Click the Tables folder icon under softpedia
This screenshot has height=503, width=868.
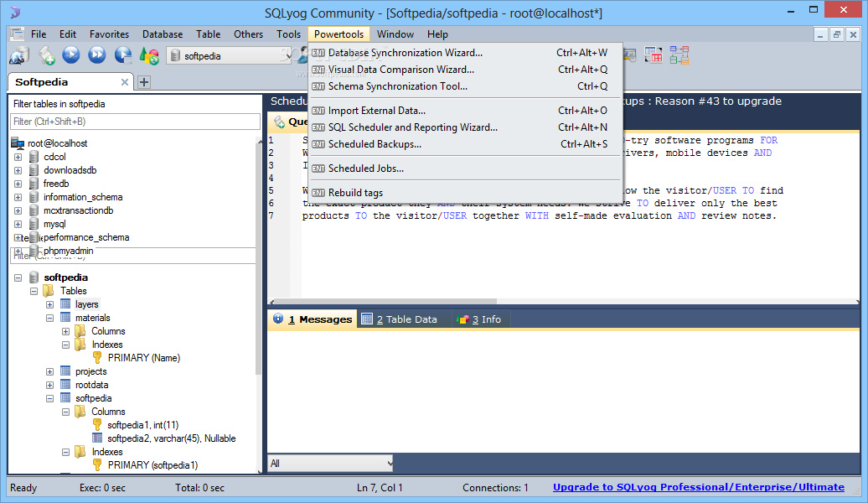(49, 291)
